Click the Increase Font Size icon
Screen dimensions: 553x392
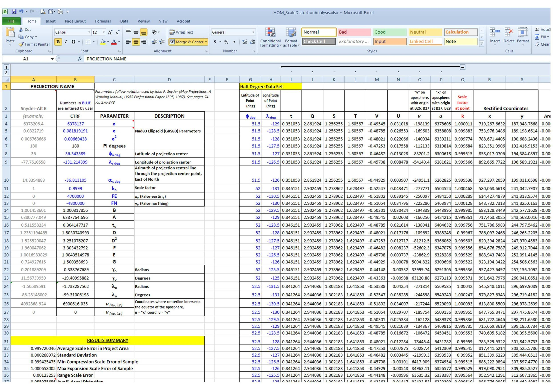[110, 32]
